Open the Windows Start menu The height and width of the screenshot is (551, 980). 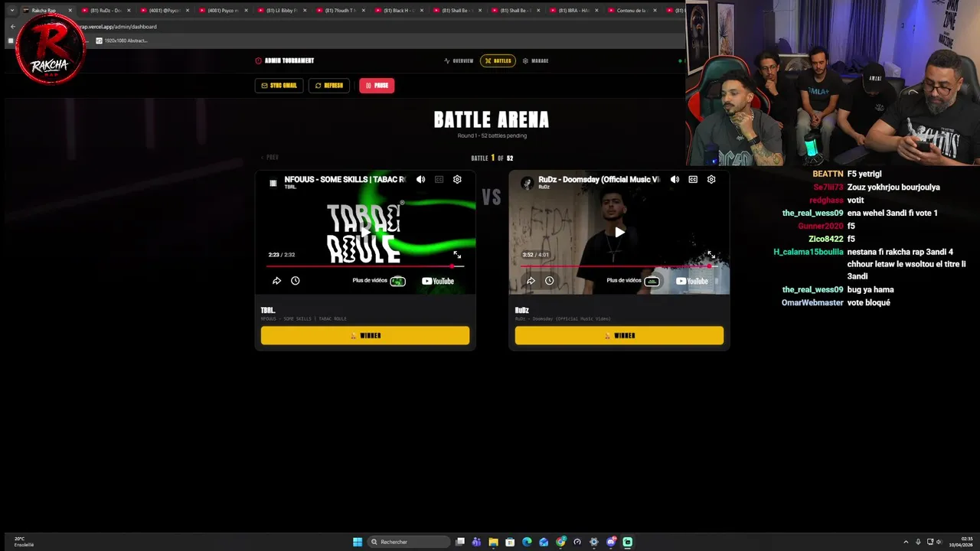[x=358, y=542]
